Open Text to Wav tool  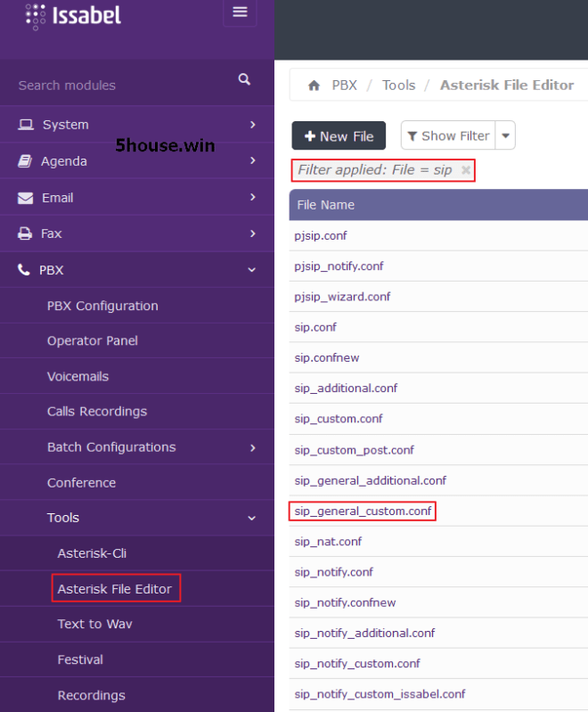[94, 624]
